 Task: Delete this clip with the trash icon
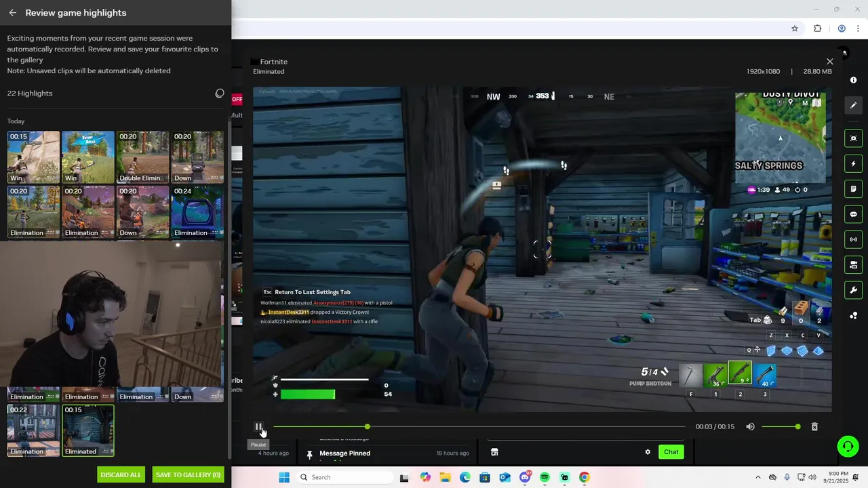(x=814, y=427)
